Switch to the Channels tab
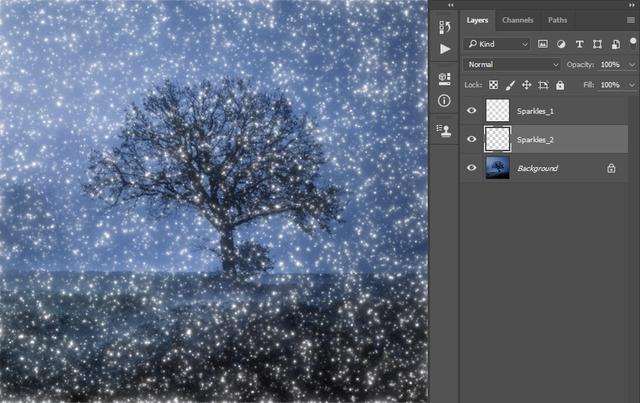This screenshot has width=640, height=403. click(x=518, y=20)
